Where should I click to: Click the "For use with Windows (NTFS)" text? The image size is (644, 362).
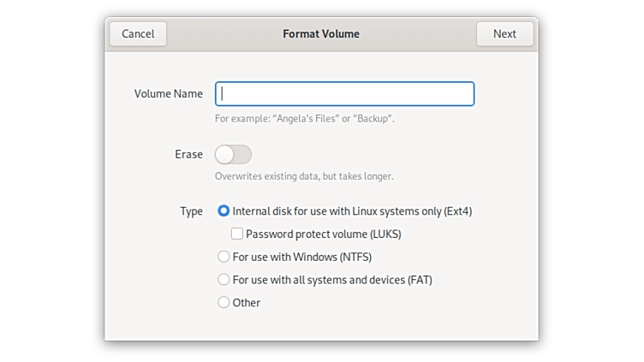pos(302,257)
